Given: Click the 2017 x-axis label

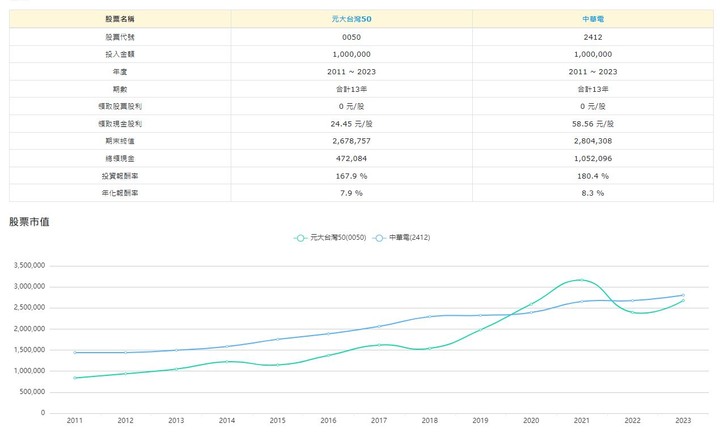Looking at the screenshot, I should pyautogui.click(x=379, y=420).
